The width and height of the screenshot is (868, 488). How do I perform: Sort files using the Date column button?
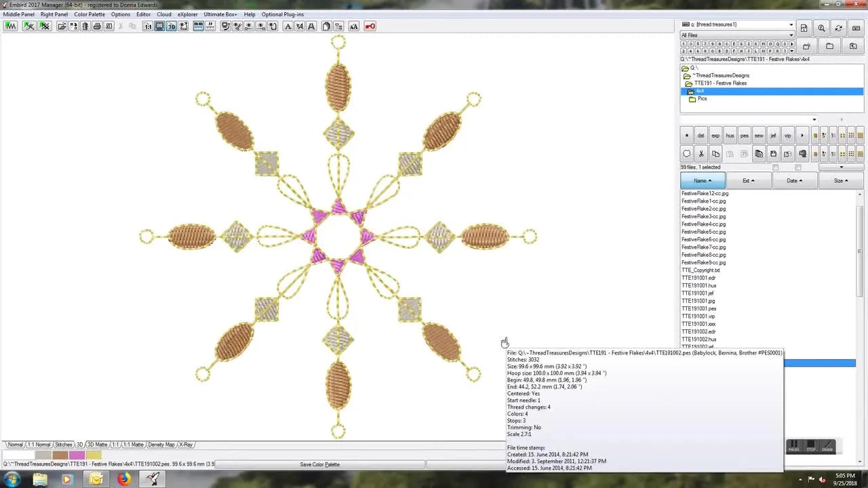[794, 180]
